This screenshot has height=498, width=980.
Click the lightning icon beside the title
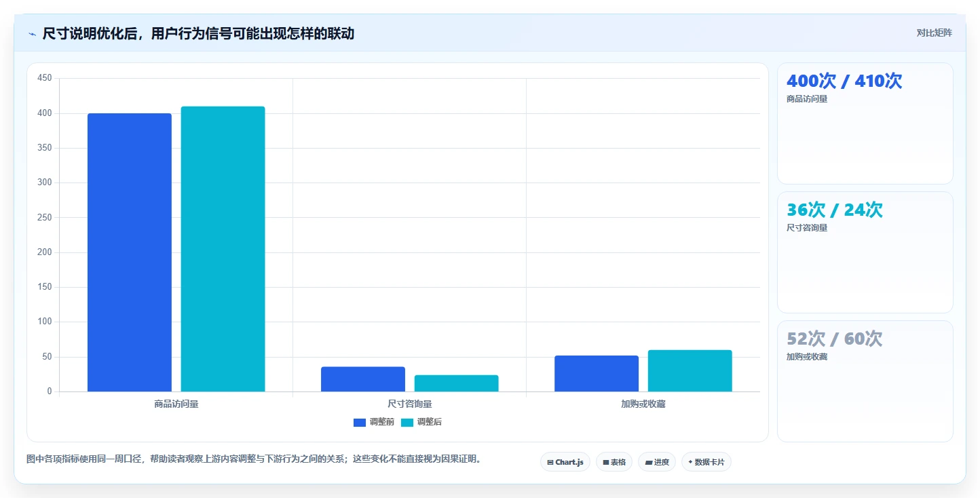coord(33,34)
